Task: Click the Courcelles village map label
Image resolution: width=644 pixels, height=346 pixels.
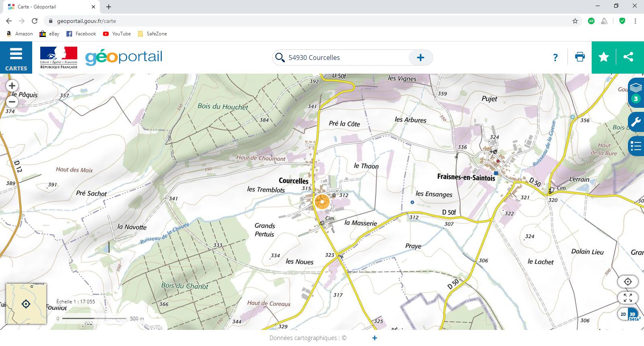Action: [x=293, y=181]
